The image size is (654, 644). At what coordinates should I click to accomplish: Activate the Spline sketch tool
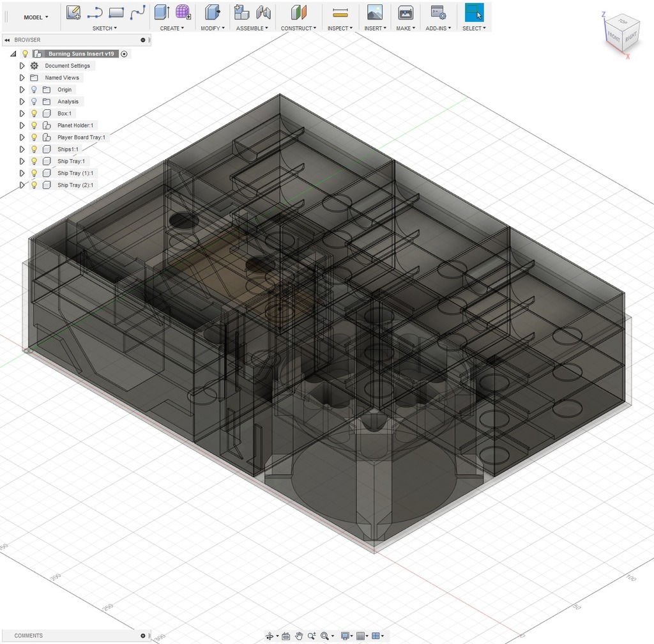(138, 13)
